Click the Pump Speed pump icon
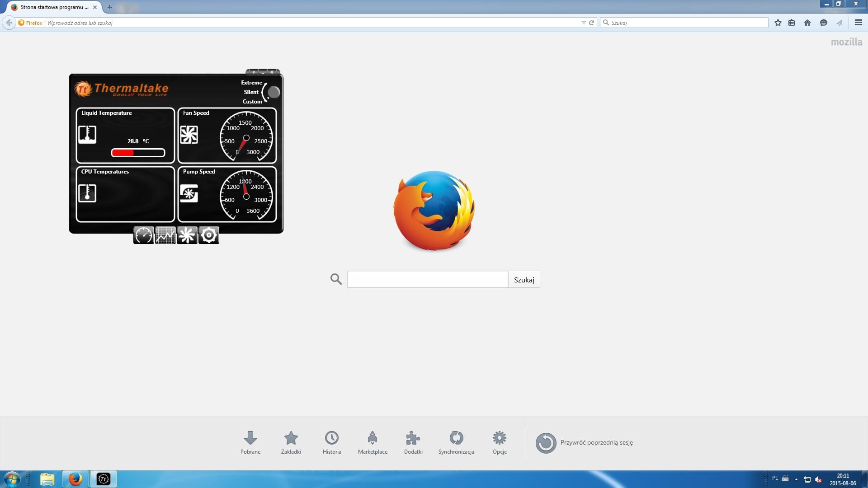 coord(189,193)
